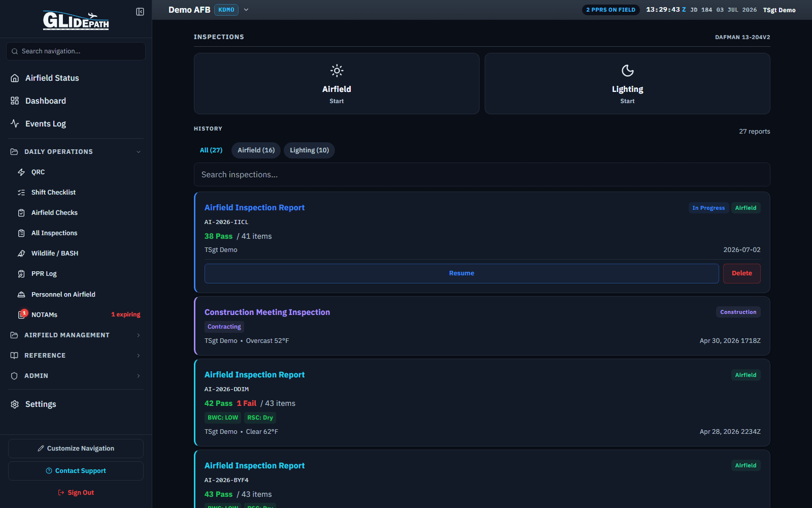Open the Dashboard grid icon

point(15,101)
